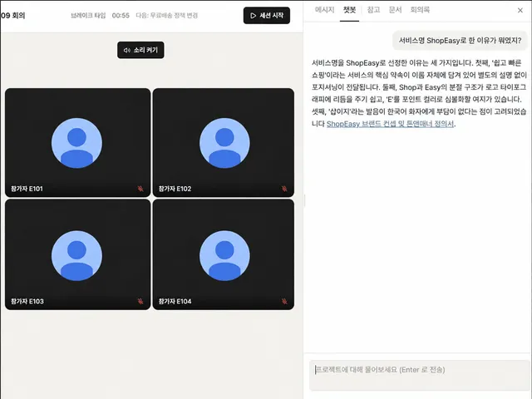Select participant E104 avatar tile
The image size is (532, 399).
pos(224,256)
